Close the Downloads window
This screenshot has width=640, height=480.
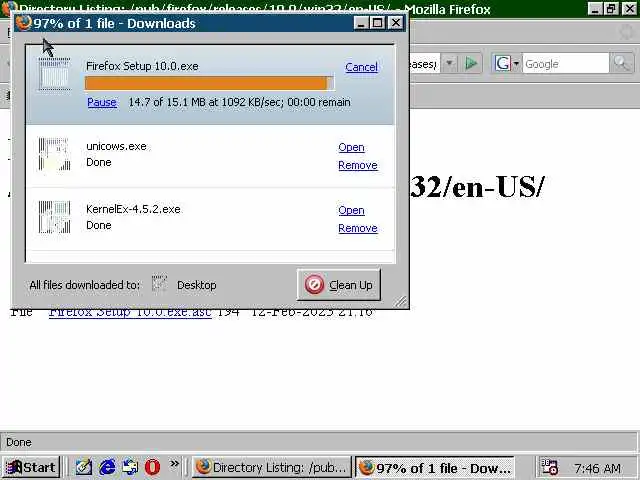(396, 23)
